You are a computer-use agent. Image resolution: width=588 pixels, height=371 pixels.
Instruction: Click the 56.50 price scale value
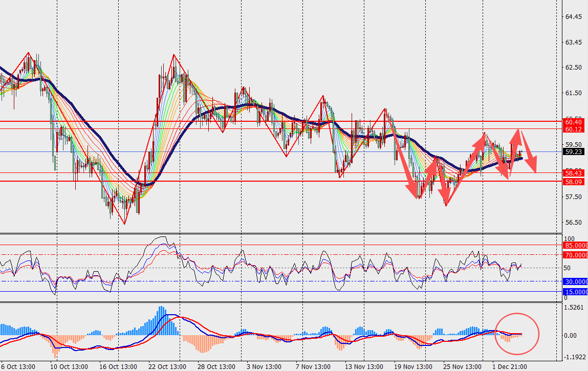[x=573, y=223]
